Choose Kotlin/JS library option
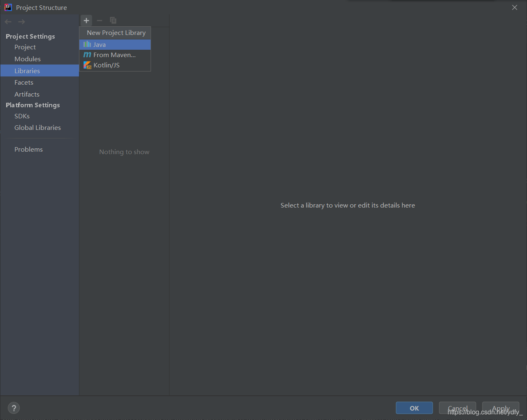527x420 pixels. (115, 65)
